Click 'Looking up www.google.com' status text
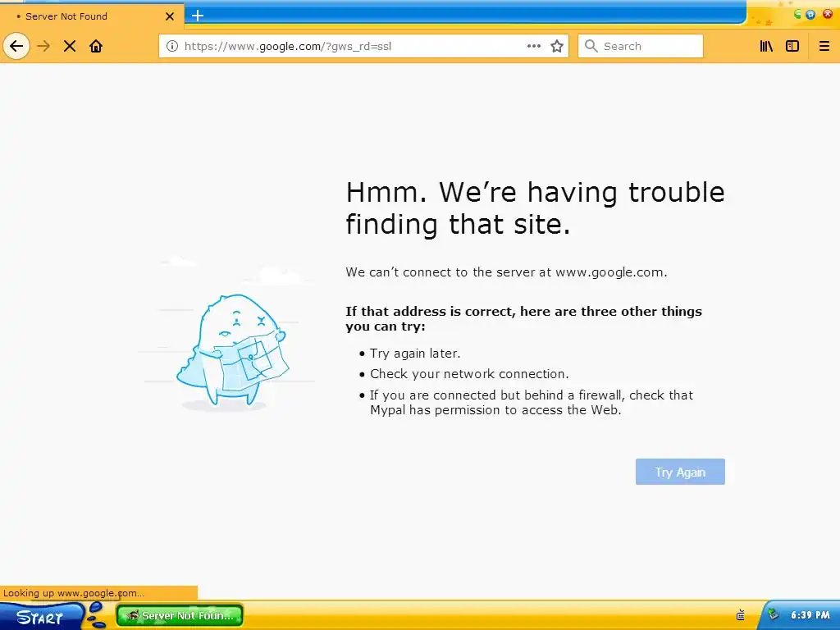This screenshot has width=840, height=630. 73,593
